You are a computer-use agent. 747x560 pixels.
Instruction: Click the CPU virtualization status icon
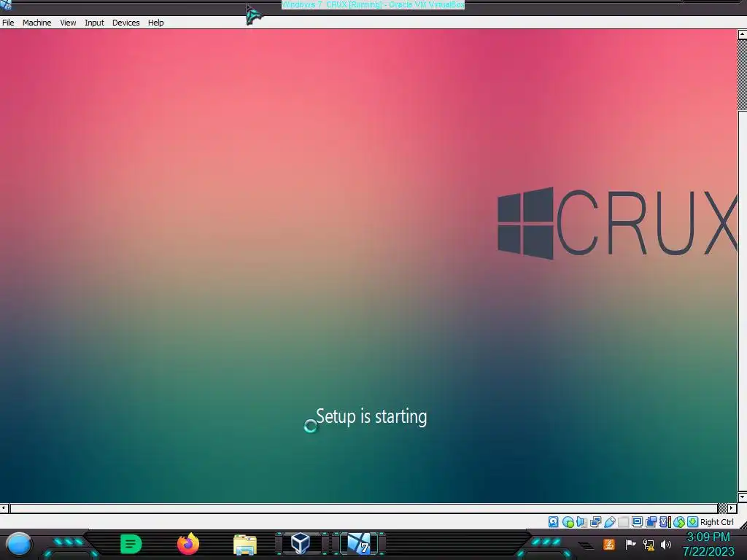pyautogui.click(x=665, y=522)
